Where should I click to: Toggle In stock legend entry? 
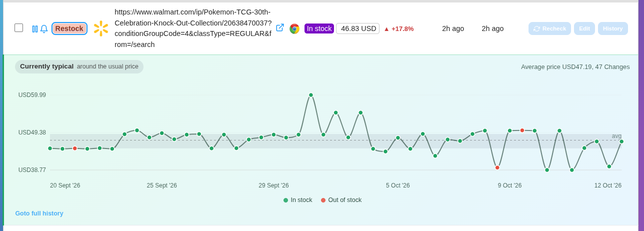[x=298, y=200]
